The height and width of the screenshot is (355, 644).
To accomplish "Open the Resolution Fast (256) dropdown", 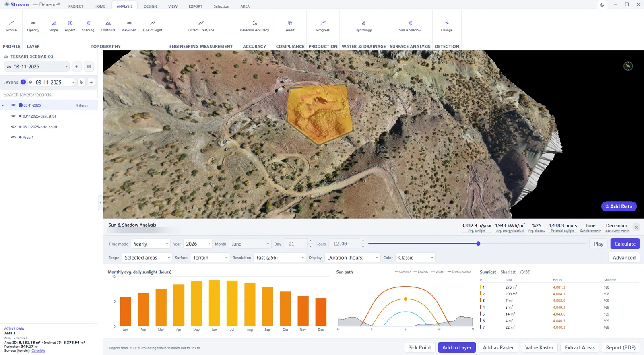I will point(280,258).
